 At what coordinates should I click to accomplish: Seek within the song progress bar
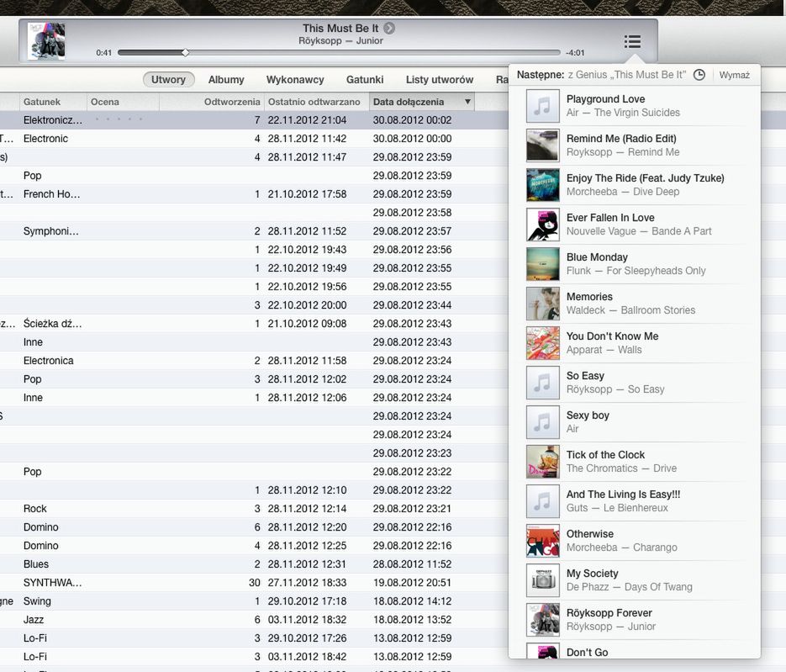[339, 52]
